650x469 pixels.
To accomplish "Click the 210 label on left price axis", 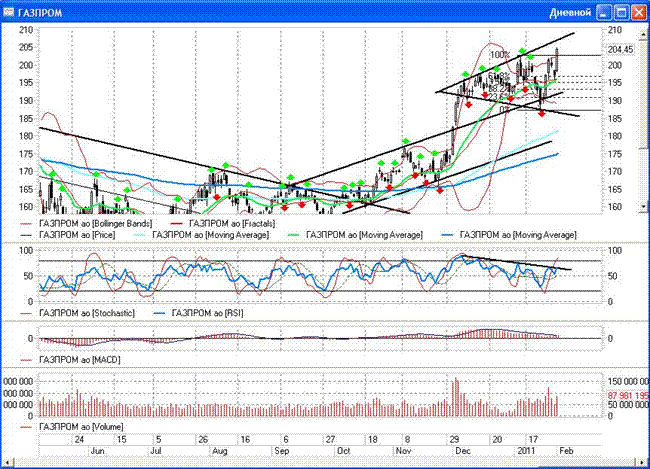I will (26, 30).
